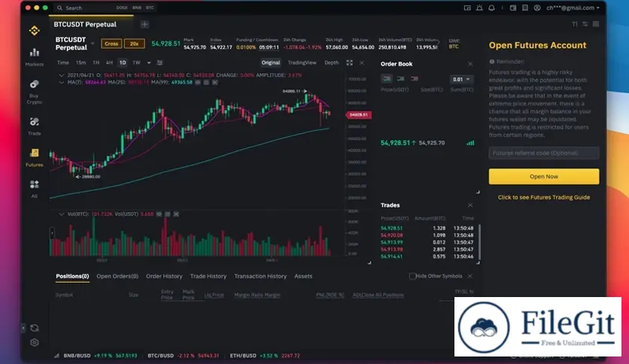629x364 pixels.
Task: Open notifications via the bell icon
Action: [491, 8]
